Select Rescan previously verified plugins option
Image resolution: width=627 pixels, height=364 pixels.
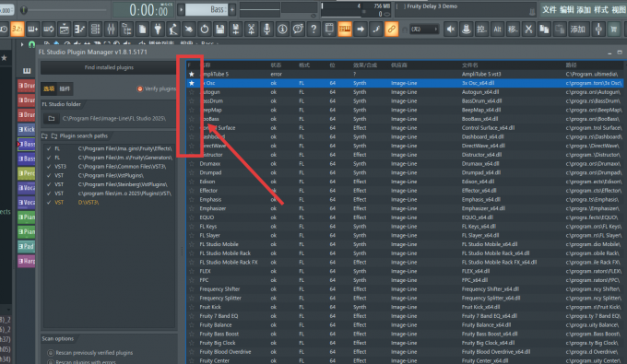tap(51, 353)
